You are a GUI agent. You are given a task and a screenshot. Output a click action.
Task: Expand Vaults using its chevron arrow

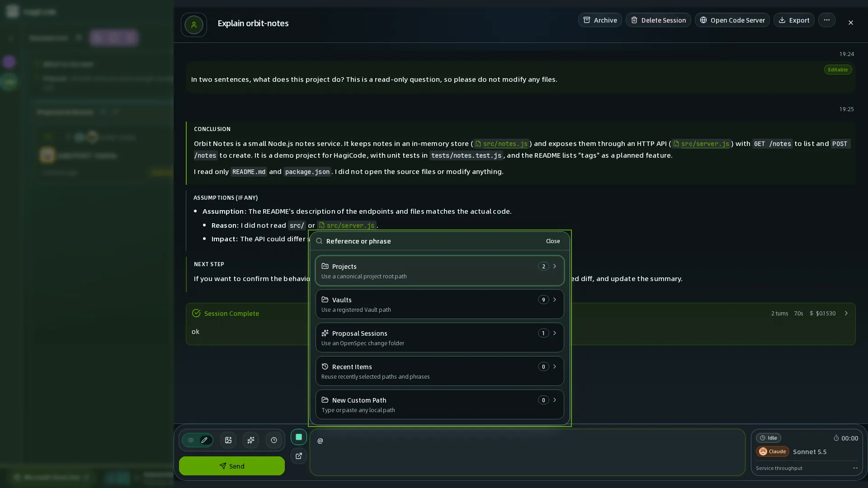555,300
